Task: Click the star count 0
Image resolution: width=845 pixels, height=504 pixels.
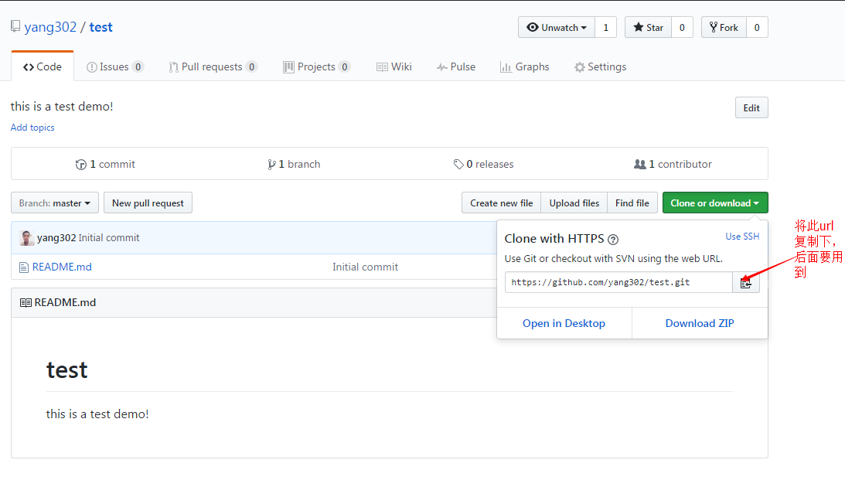Action: coord(682,28)
